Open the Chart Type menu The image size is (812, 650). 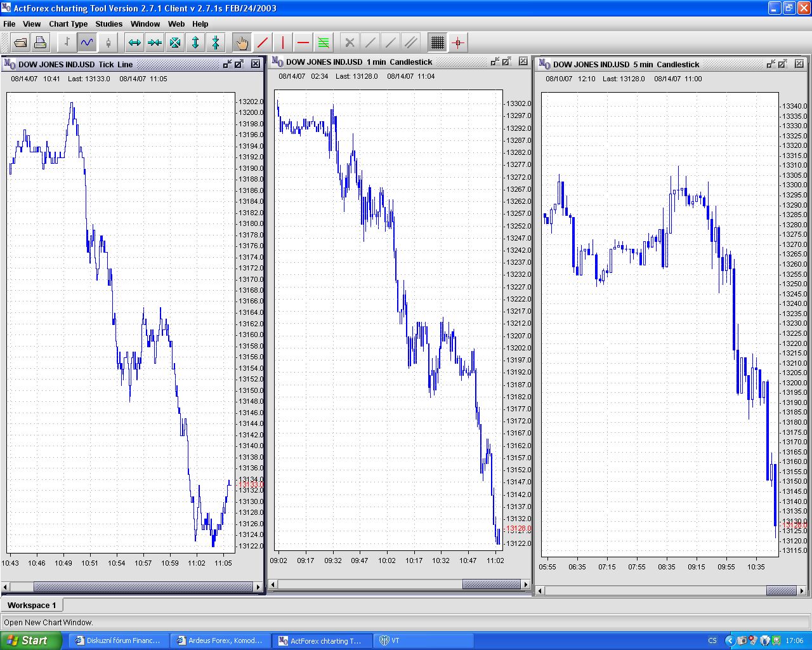[x=69, y=24]
